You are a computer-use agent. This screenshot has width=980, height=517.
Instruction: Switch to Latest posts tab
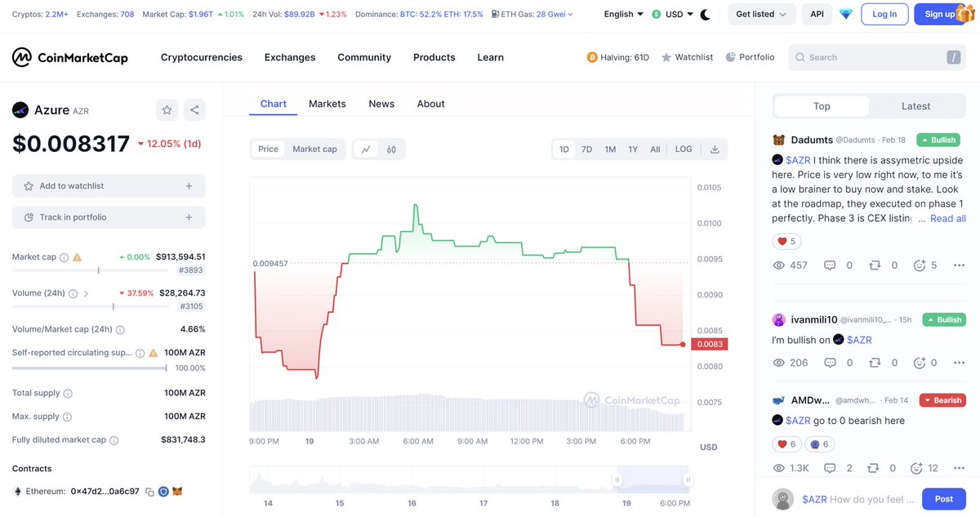(x=915, y=106)
